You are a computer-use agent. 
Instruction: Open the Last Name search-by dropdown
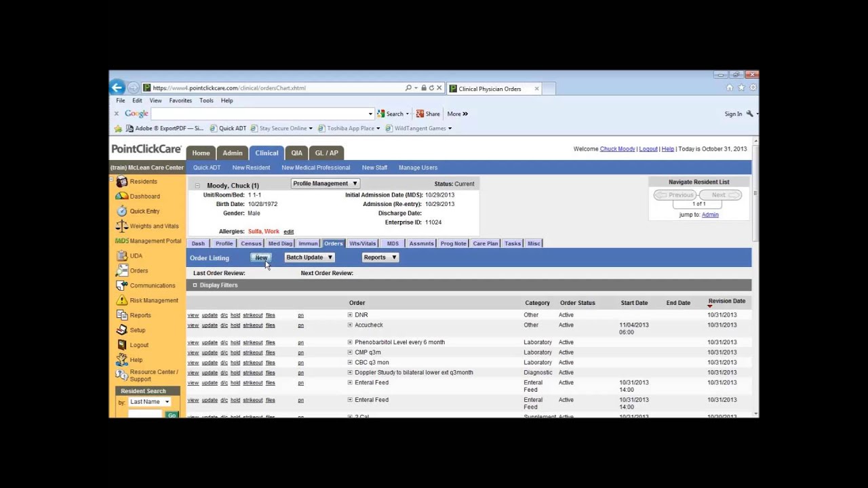pyautogui.click(x=149, y=402)
